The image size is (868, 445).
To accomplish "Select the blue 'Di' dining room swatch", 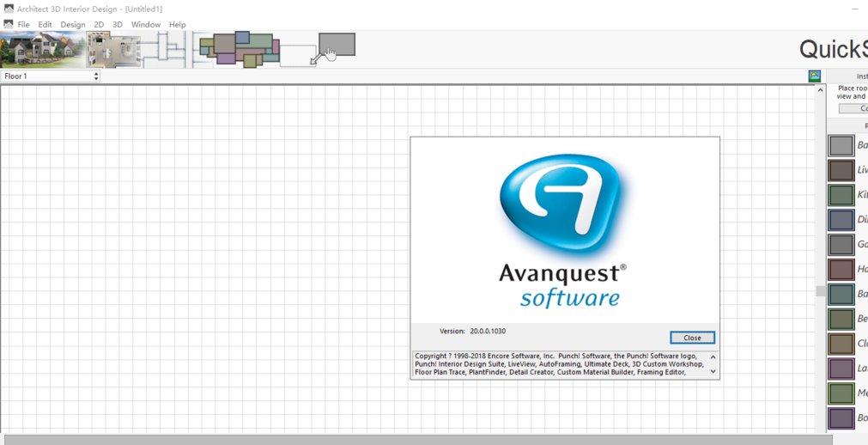I will coord(841,220).
